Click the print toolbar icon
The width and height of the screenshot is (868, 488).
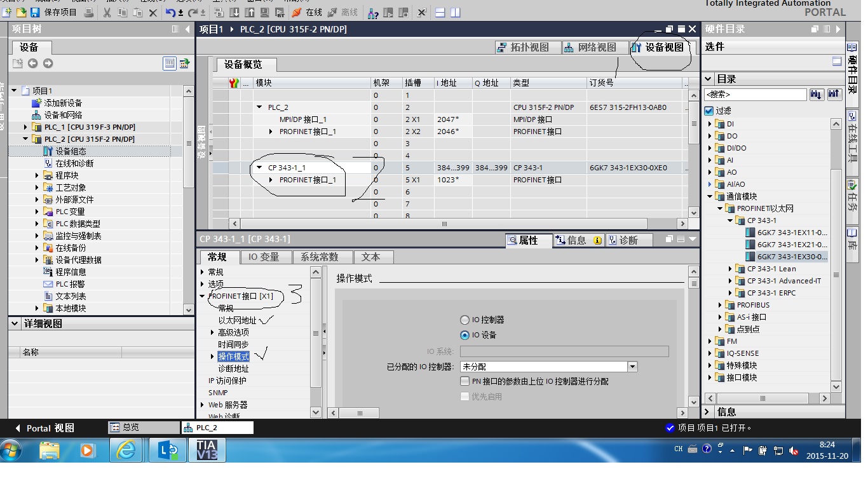click(x=89, y=12)
